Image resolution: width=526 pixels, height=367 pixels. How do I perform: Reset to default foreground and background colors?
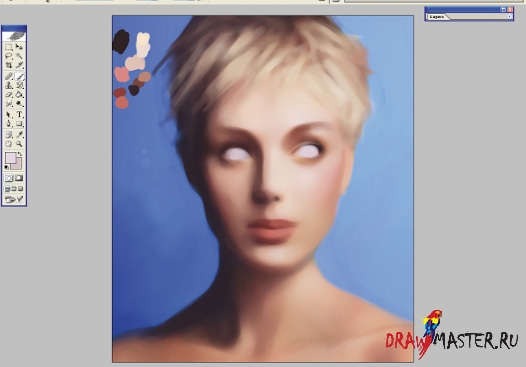(7, 167)
